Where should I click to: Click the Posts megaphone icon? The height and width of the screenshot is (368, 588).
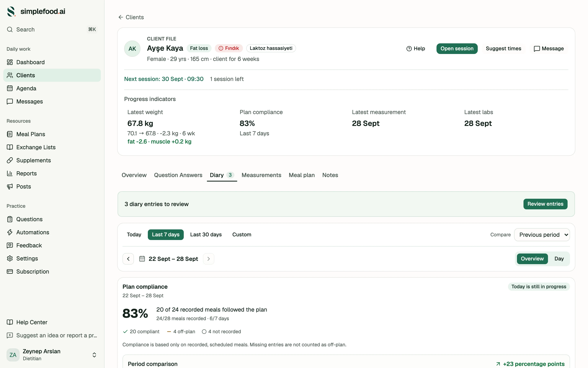(x=10, y=186)
